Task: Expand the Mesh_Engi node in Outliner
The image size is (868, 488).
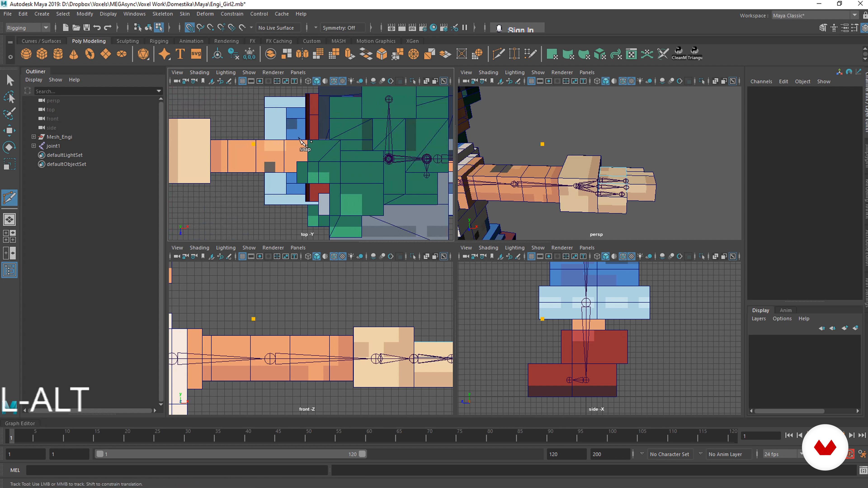Action: 34,137
